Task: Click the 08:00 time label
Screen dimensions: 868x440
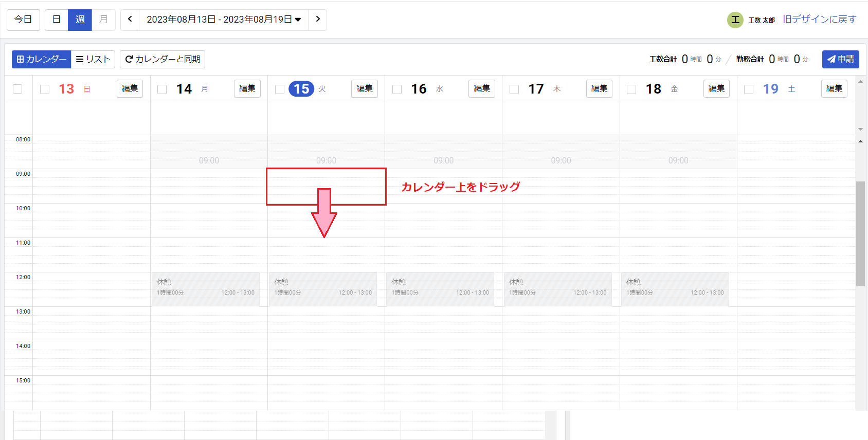Action: [x=23, y=139]
